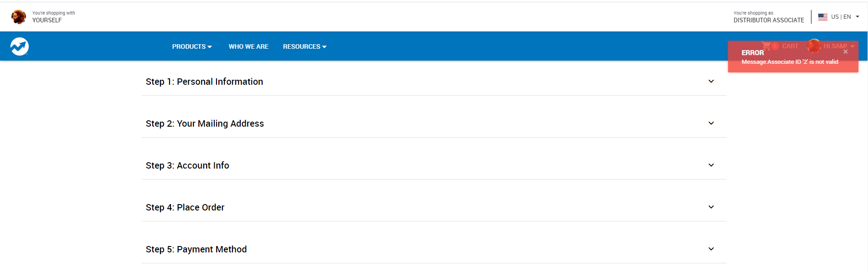Open the Resources dropdown menu
Image resolution: width=868 pixels, height=272 pixels.
(x=305, y=46)
